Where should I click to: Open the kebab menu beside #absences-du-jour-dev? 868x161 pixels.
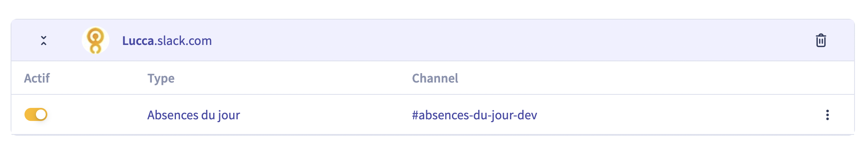[827, 115]
